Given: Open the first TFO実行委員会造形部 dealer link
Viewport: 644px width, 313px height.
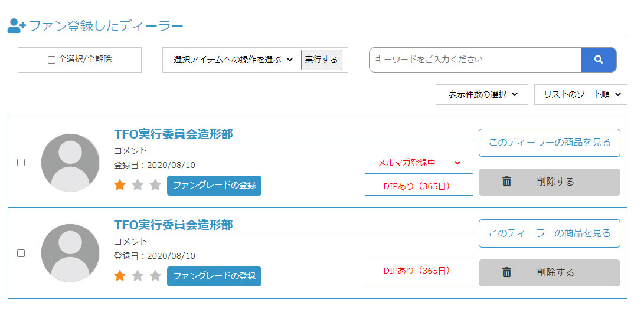Looking at the screenshot, I should [173, 134].
